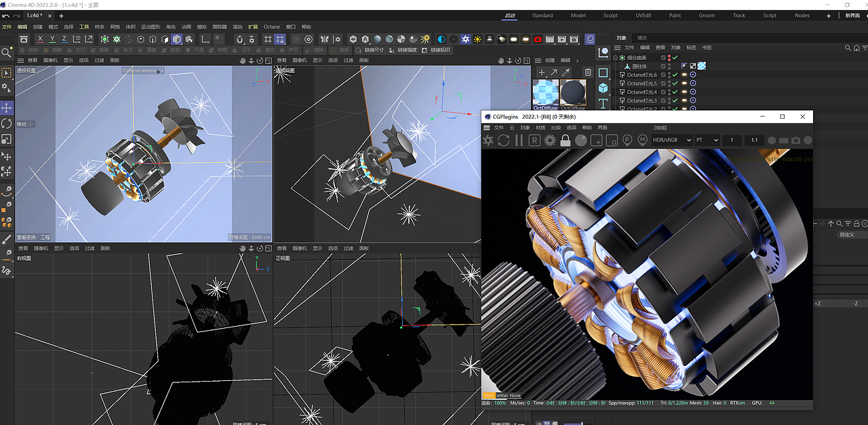
Task: Toggle the 细分曲面 enable checkmark
Action: click(x=675, y=58)
